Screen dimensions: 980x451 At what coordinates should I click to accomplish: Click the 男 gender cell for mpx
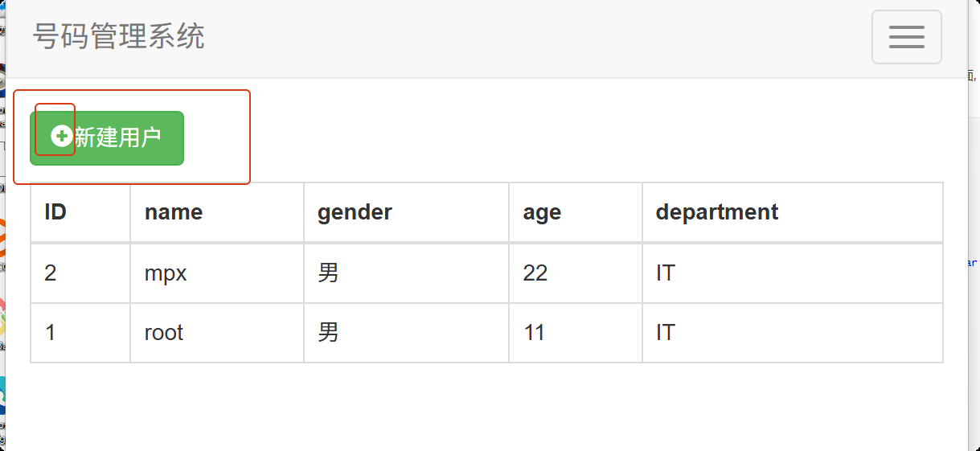pos(328,273)
